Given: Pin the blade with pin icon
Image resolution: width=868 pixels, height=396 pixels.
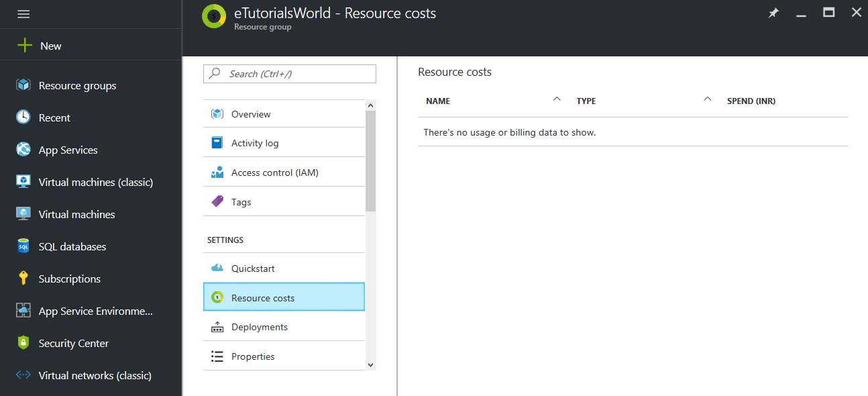Looking at the screenshot, I should coord(773,13).
